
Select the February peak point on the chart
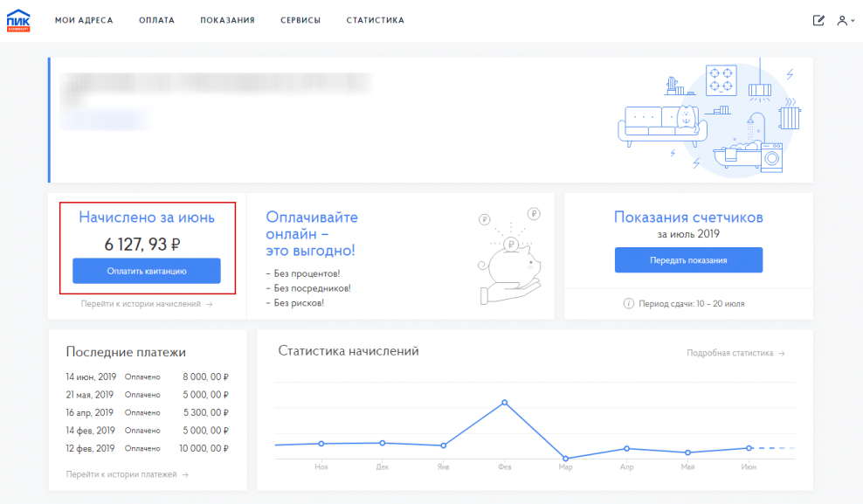pyautogui.click(x=505, y=403)
